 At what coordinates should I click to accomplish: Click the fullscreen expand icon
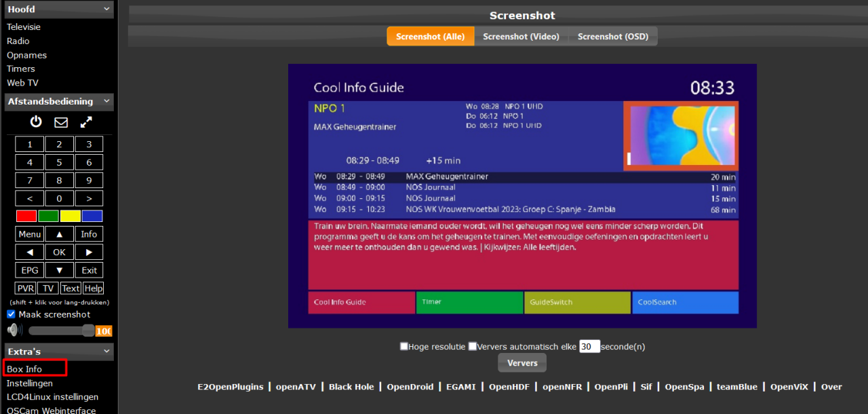(85, 122)
